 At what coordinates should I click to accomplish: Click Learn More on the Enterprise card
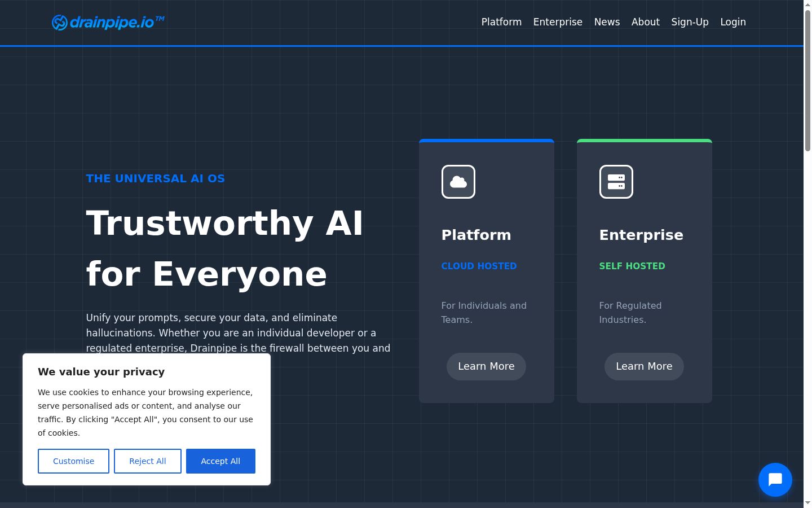point(644,366)
